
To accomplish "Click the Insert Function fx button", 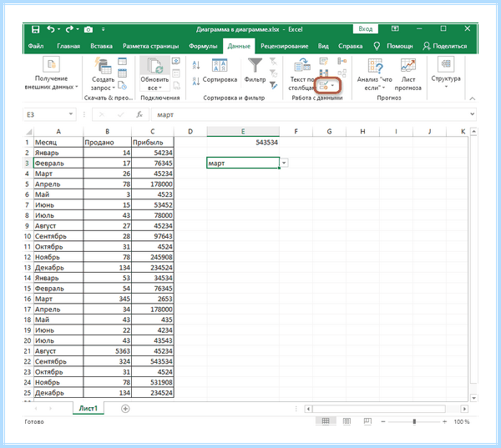I will pos(139,114).
